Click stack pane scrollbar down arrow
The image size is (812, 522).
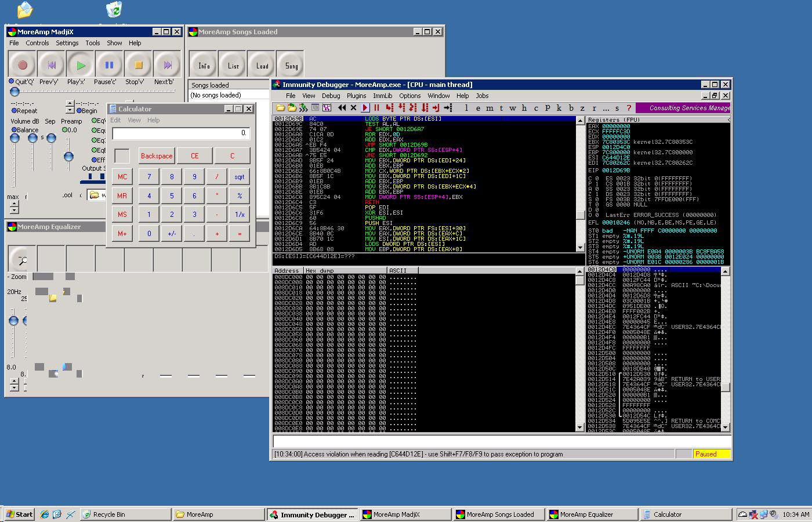726,427
